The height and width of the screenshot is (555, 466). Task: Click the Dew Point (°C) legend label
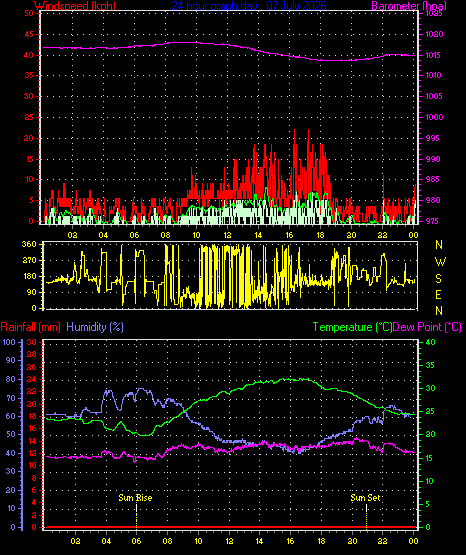click(x=427, y=327)
